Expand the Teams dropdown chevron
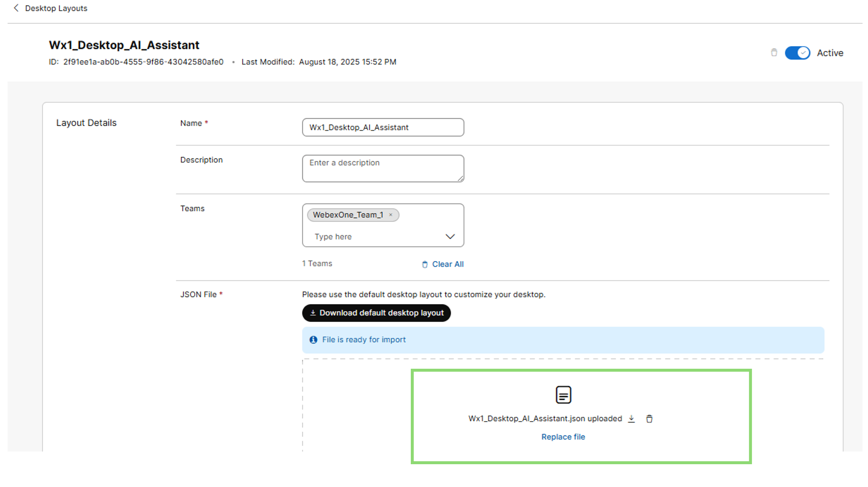 450,237
